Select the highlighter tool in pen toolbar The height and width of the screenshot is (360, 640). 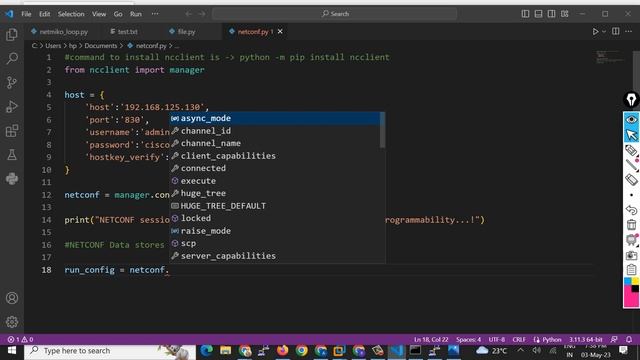631,150
